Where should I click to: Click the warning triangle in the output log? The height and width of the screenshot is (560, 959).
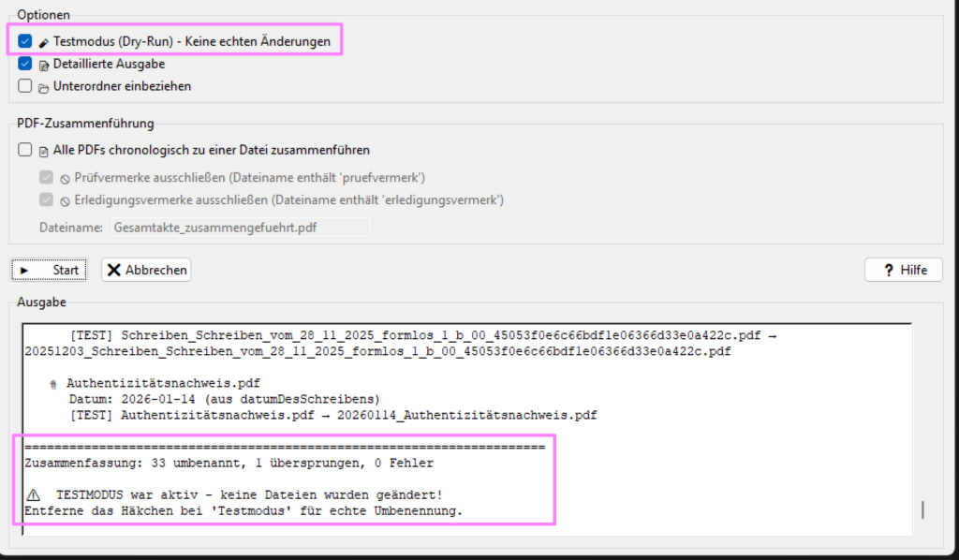(34, 494)
